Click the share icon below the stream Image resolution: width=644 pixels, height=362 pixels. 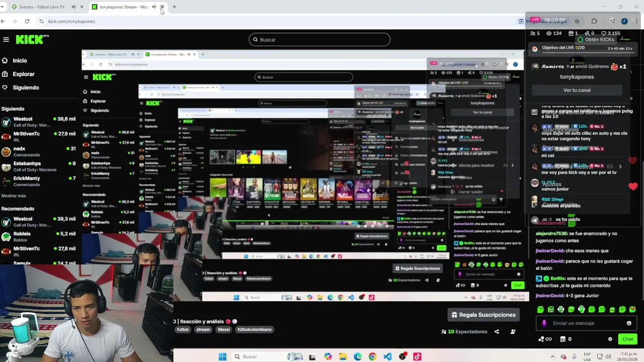coord(497,332)
